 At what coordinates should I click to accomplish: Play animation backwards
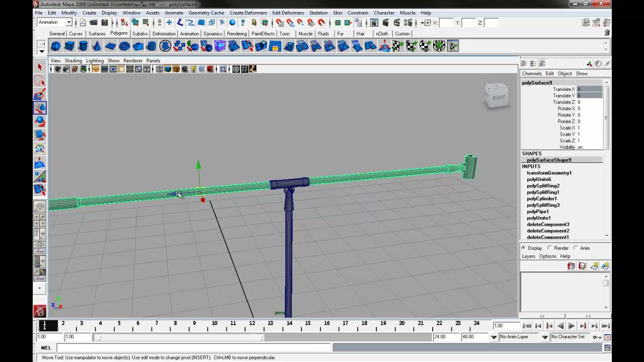pyautogui.click(x=560, y=326)
